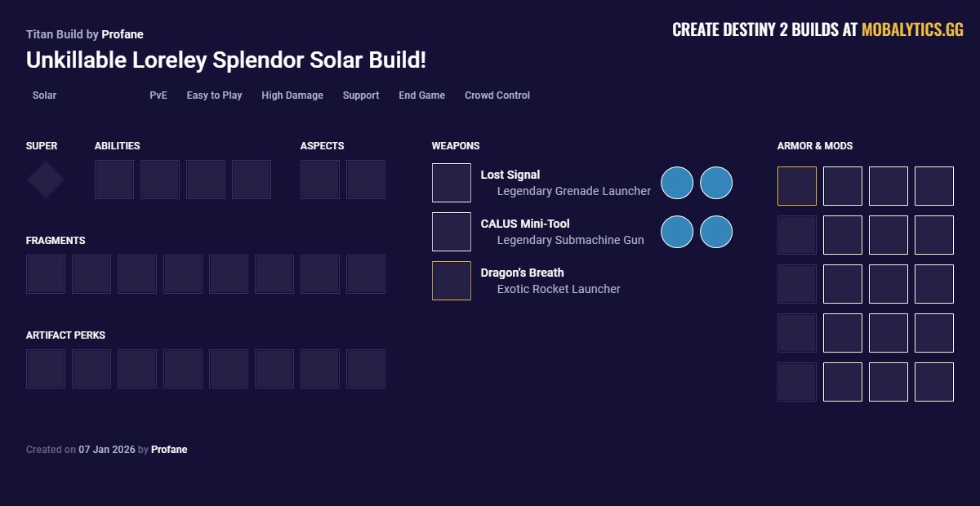Screen dimensions: 980x506
Task: Click the PvE tag
Action: pyautogui.click(x=158, y=95)
